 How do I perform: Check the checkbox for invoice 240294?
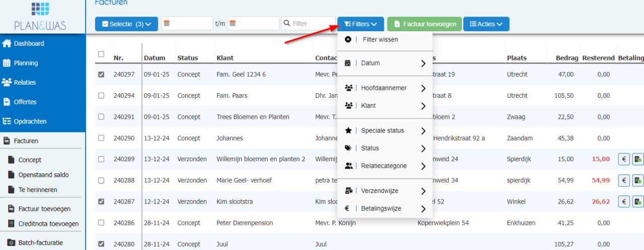click(101, 95)
